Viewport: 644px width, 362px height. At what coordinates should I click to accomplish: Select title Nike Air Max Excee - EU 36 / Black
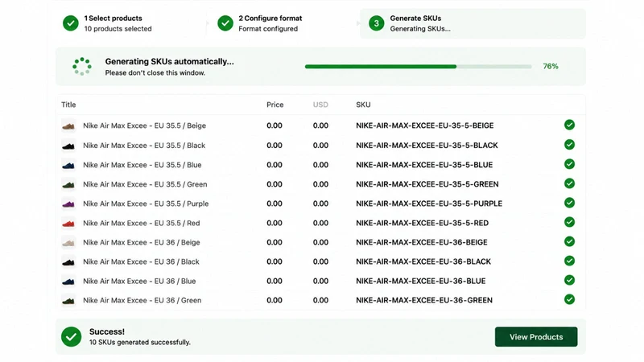[x=141, y=262]
